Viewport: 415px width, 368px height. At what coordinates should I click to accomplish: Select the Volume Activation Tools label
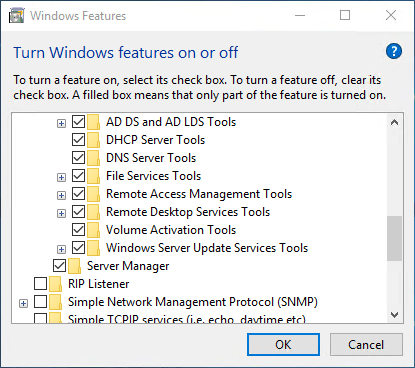171,230
